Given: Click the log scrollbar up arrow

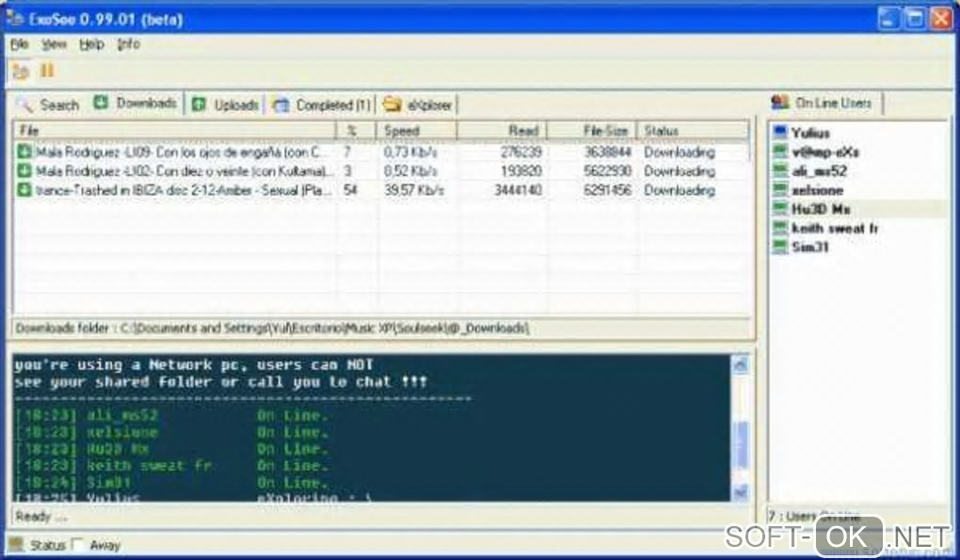Looking at the screenshot, I should coord(740,365).
